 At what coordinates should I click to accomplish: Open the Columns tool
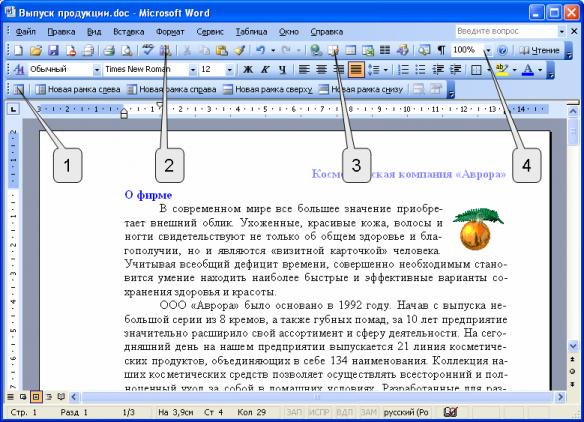(x=385, y=50)
